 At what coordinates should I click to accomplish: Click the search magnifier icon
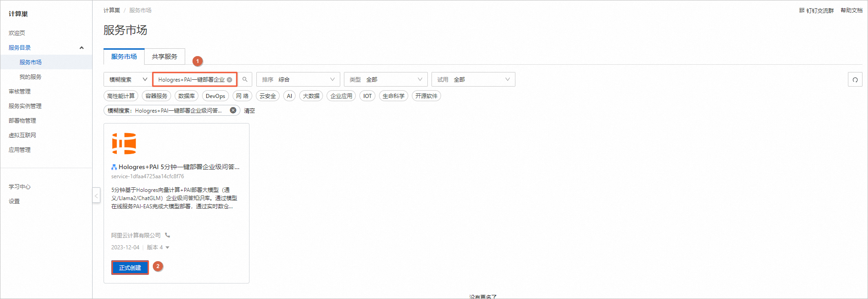pyautogui.click(x=245, y=79)
